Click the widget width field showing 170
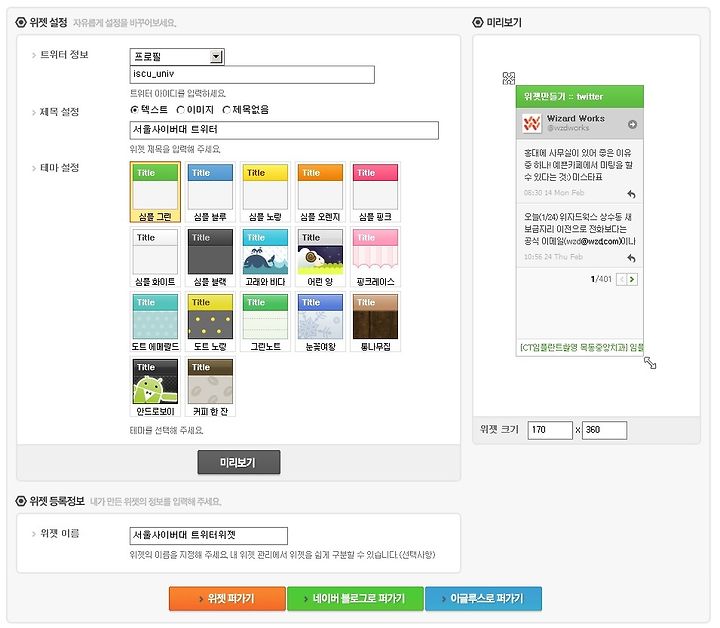 (550, 430)
